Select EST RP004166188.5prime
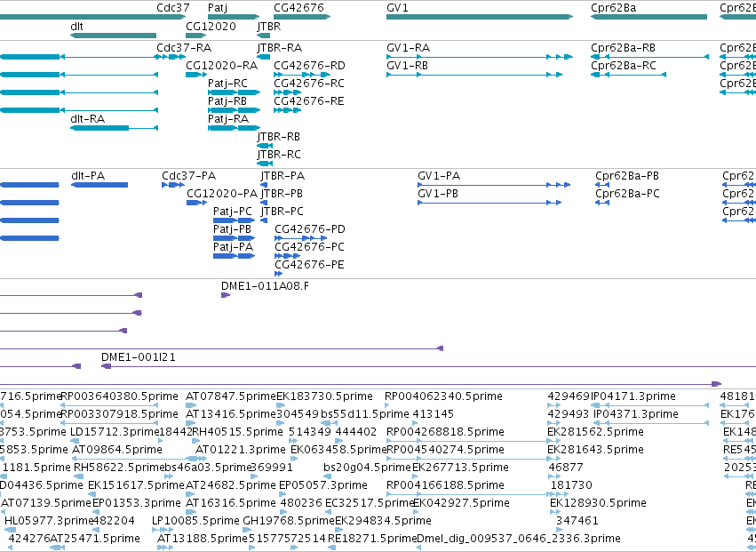Viewport: 756px width, 552px height. [445, 485]
